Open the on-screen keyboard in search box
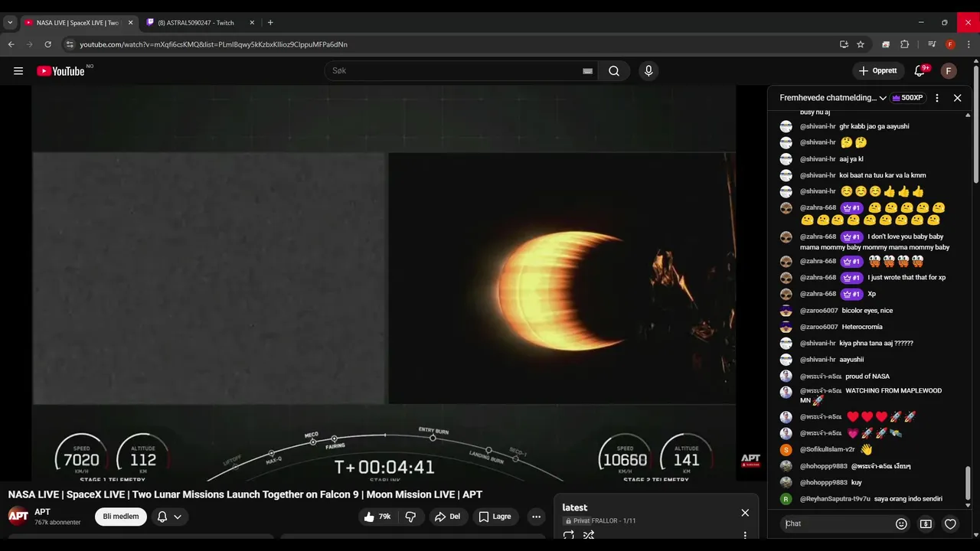This screenshot has height=551, width=980. tap(587, 71)
